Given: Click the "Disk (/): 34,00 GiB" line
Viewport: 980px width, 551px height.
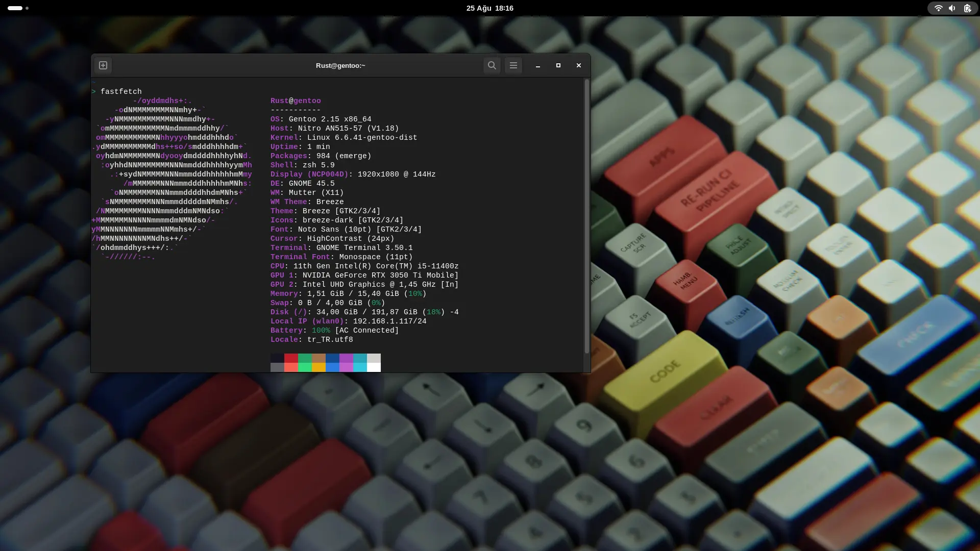Looking at the screenshot, I should [x=364, y=312].
